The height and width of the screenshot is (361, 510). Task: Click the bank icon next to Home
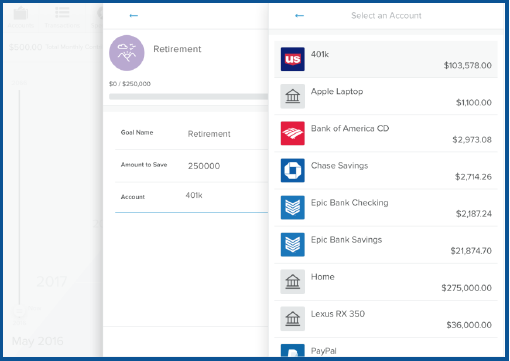(292, 281)
